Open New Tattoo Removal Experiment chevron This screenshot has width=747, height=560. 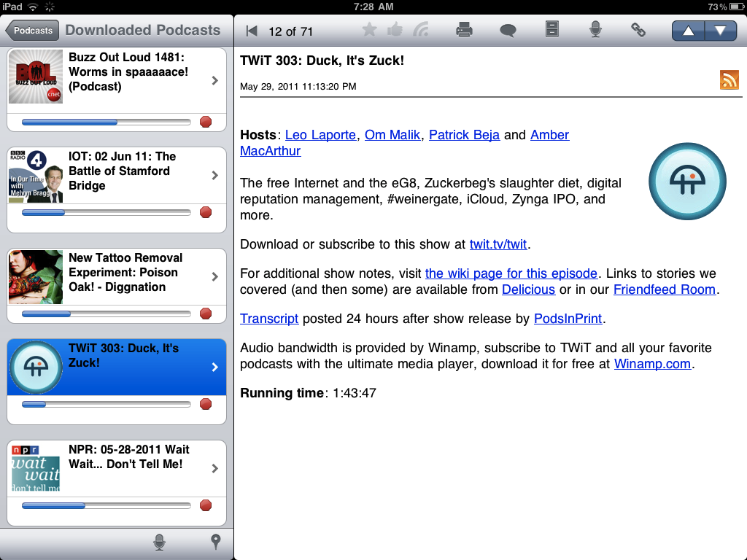point(215,276)
